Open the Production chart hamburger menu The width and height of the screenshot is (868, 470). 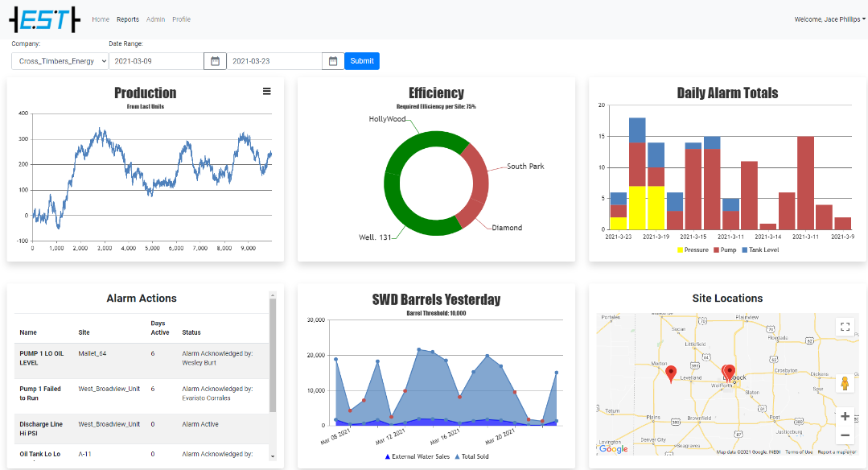267,91
